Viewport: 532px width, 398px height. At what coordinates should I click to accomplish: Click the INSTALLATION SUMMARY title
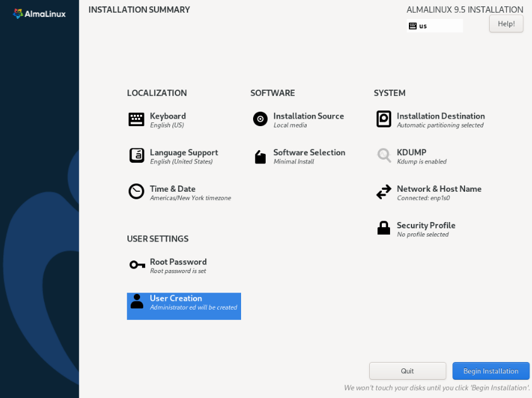coord(139,9)
